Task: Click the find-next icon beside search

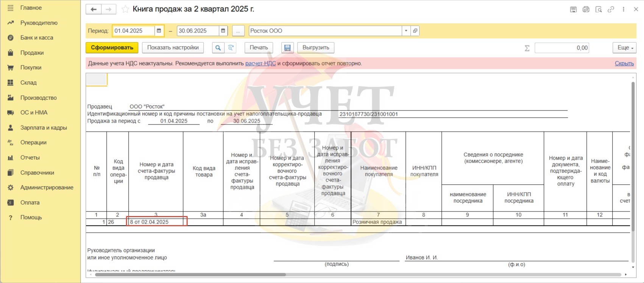Action: [x=231, y=48]
